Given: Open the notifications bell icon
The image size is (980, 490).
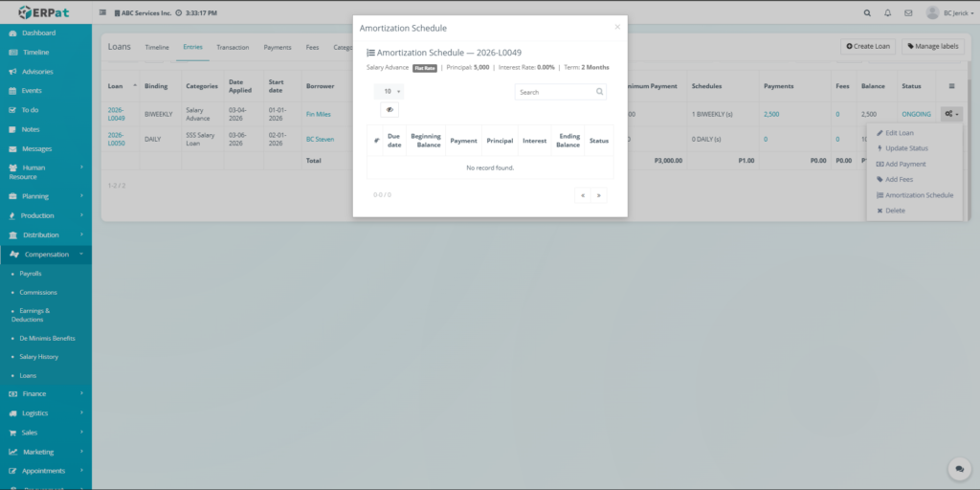Looking at the screenshot, I should 887,13.
